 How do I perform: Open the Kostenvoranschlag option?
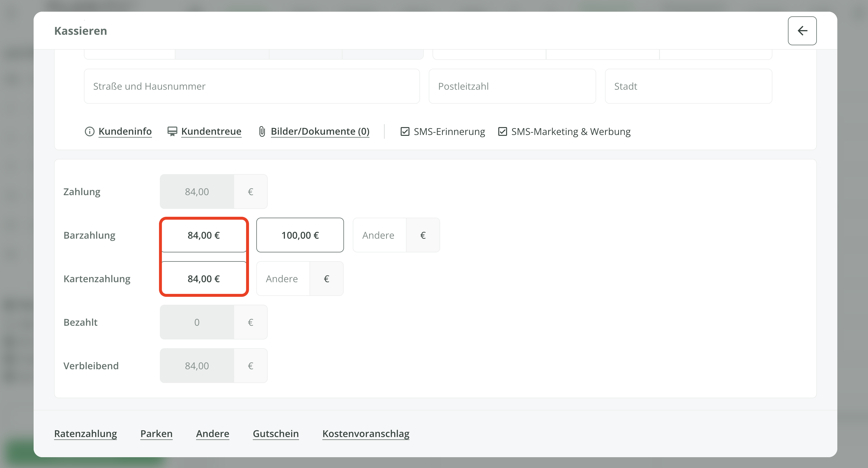pyautogui.click(x=366, y=433)
